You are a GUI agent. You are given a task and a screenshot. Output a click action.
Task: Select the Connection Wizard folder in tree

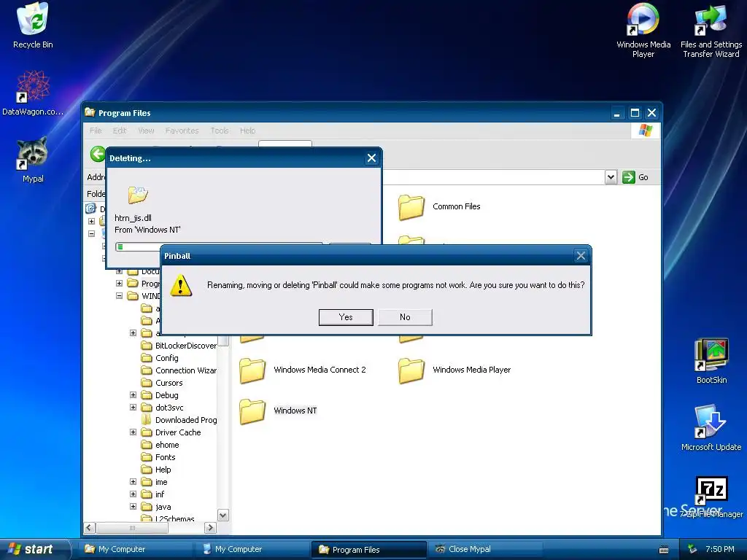click(179, 370)
